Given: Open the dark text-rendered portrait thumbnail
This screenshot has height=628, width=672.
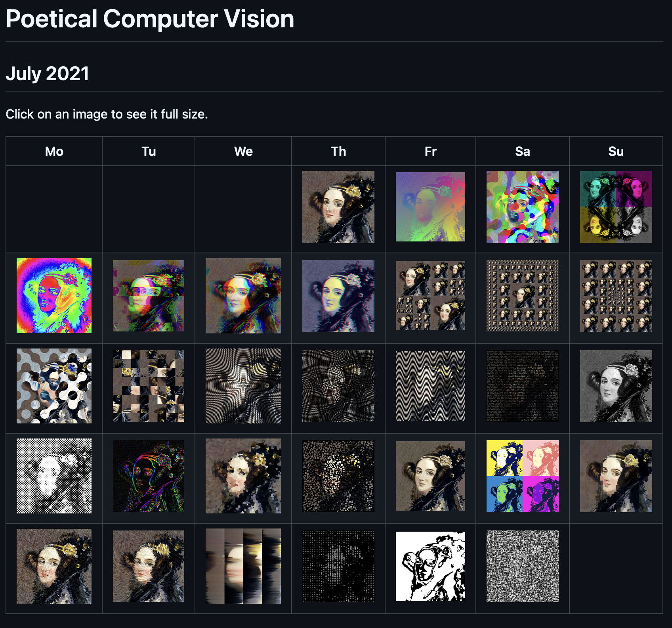Looking at the screenshot, I should coord(523,386).
